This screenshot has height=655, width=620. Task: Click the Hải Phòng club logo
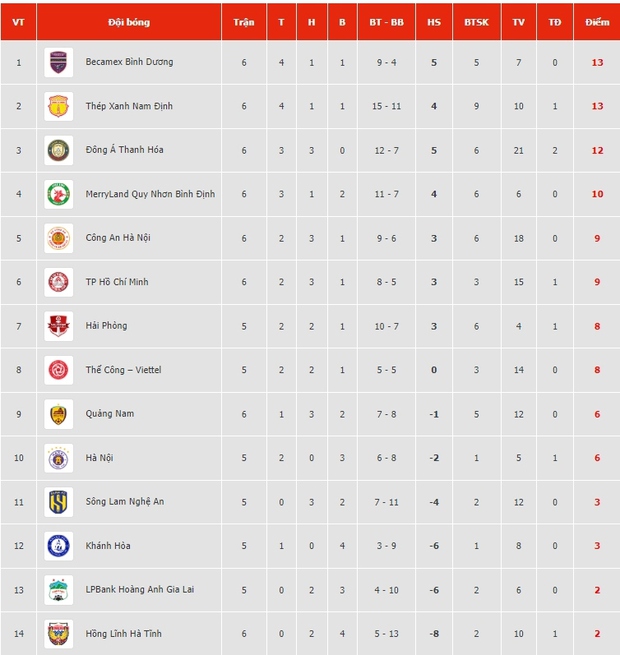click(59, 326)
